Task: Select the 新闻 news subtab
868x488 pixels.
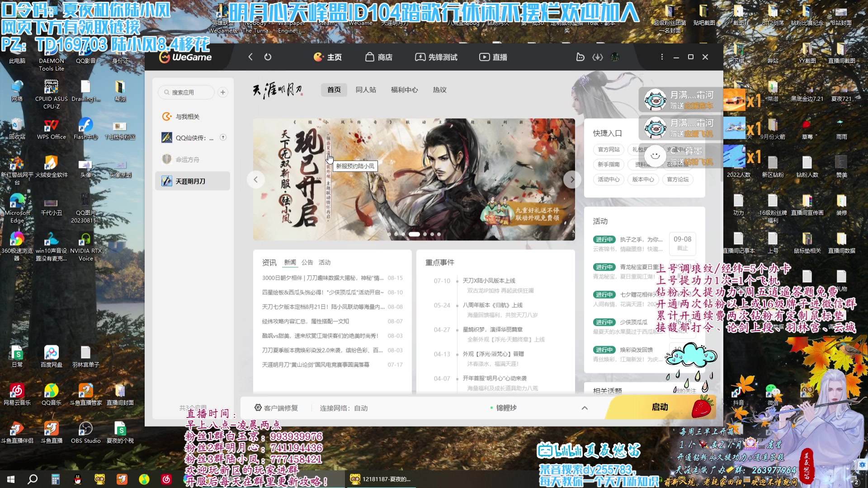Action: pyautogui.click(x=290, y=263)
